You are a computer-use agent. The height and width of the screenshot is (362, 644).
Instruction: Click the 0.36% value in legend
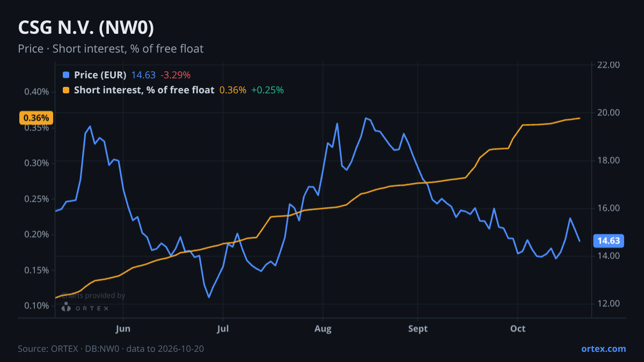pos(233,90)
